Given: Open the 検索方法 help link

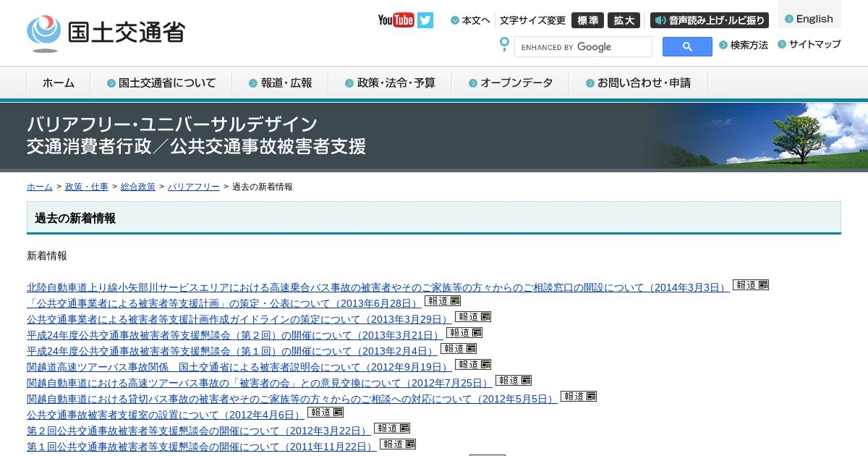Looking at the screenshot, I should [744, 45].
